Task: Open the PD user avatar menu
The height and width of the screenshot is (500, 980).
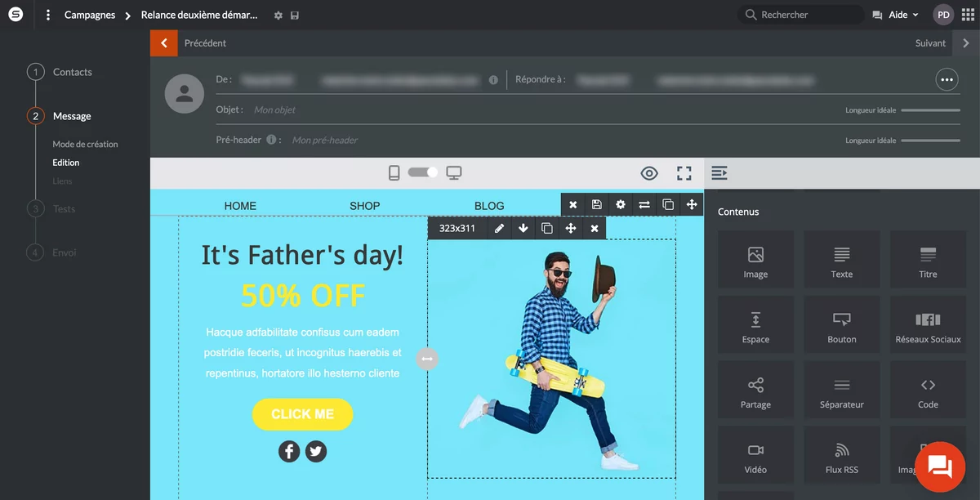Action: 943,15
